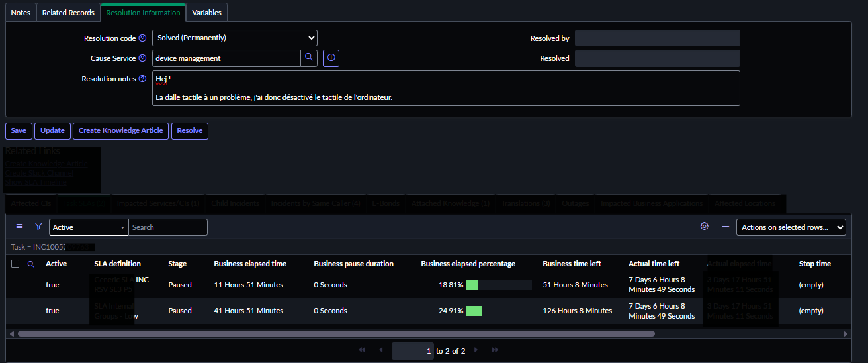Screen dimensions: 868x363
Task: Click into the list Search field
Action: pyautogui.click(x=167, y=227)
